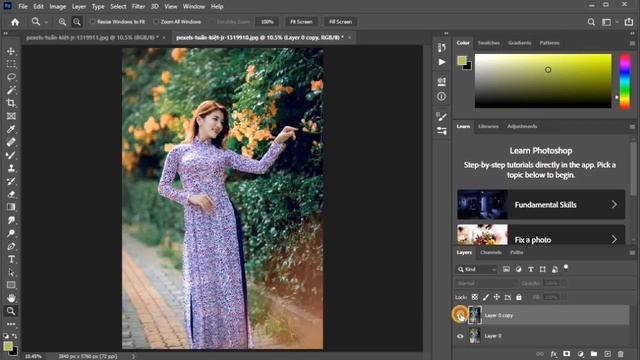Toggle visibility of Layer 0 copy
The width and height of the screenshot is (640, 360).
point(460,315)
